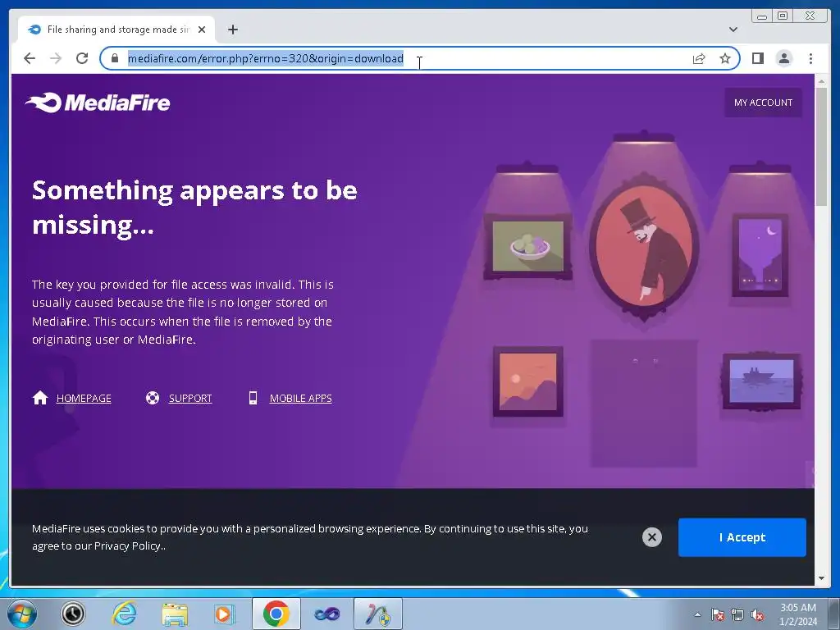Open the Chrome three-dot menu
Screen dimensions: 840x630
coord(810,58)
